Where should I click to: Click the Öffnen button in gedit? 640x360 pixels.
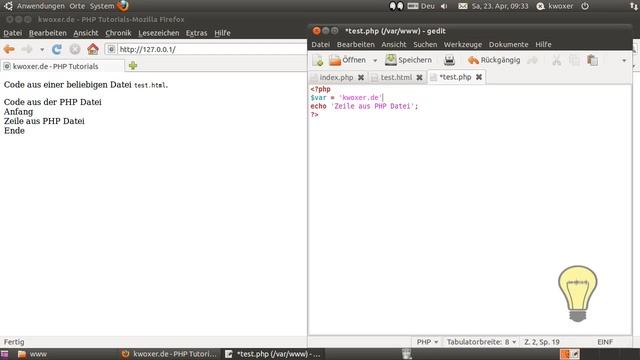tap(348, 60)
